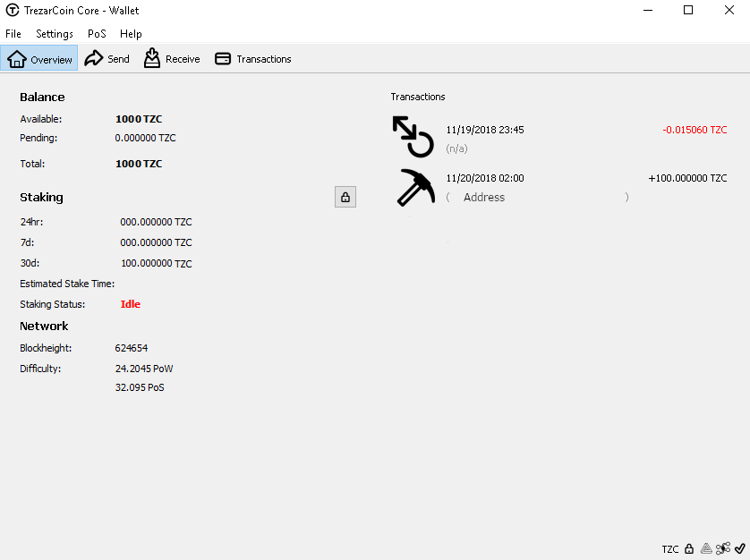Click the Available balance value 1000 TZC
The width and height of the screenshot is (750, 560).
[x=139, y=119]
